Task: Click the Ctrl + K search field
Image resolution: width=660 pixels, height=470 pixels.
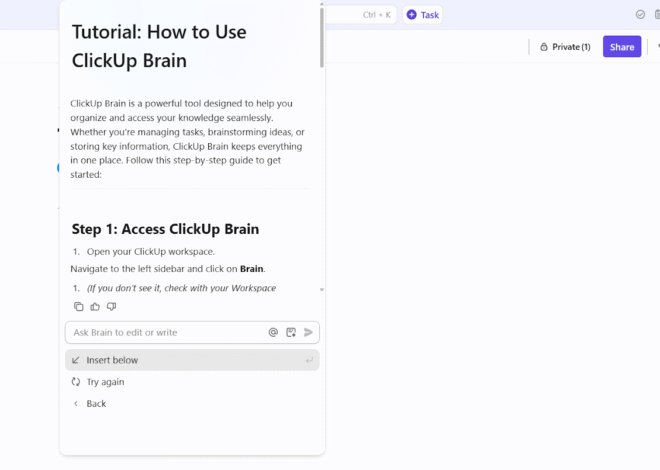Action: click(361, 15)
